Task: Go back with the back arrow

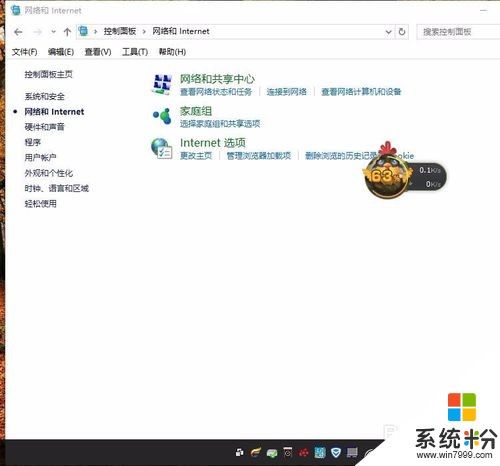Action: pos(18,32)
